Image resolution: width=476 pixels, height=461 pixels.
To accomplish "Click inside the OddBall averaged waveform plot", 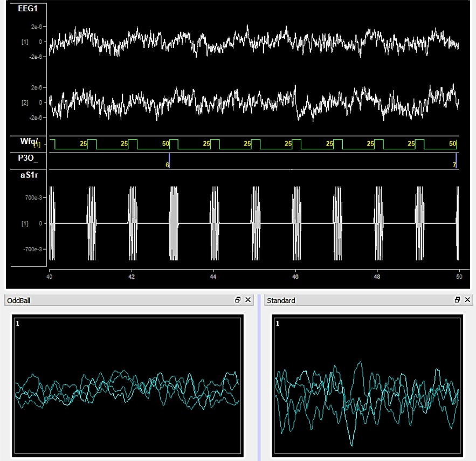I will [127, 386].
